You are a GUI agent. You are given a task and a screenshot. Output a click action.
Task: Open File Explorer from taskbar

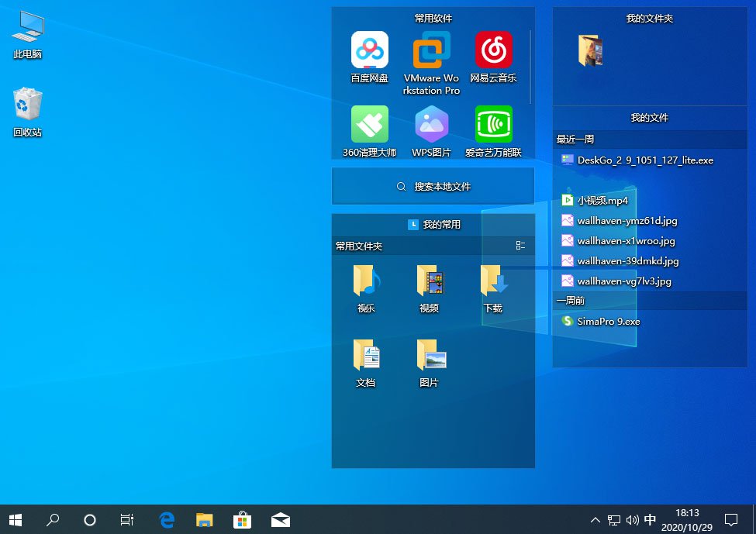click(205, 519)
